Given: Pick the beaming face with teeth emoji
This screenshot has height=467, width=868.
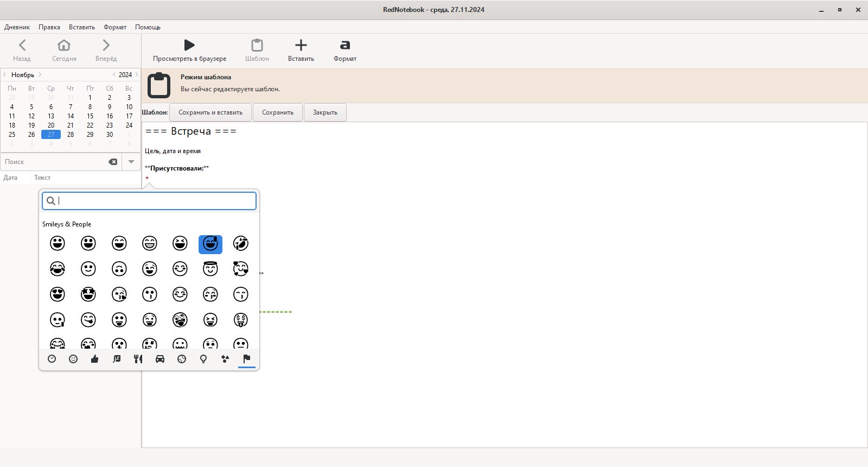Looking at the screenshot, I should [x=150, y=243].
